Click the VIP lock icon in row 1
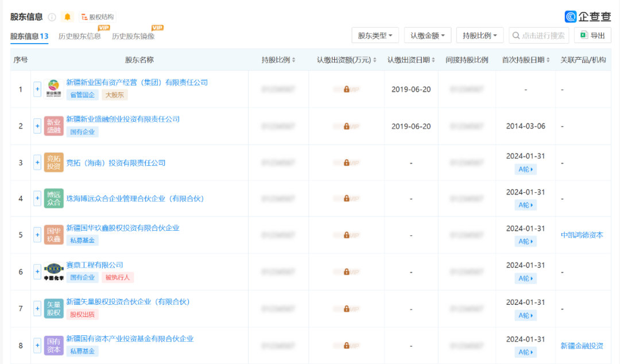This screenshot has width=620, height=364. click(346, 90)
